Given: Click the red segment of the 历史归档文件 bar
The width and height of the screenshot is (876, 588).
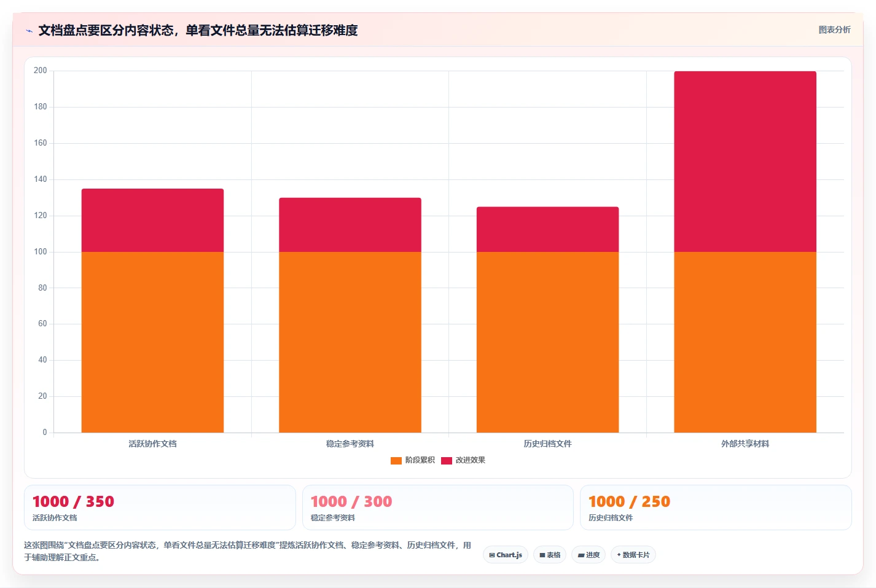Looking at the screenshot, I should coord(547,229).
